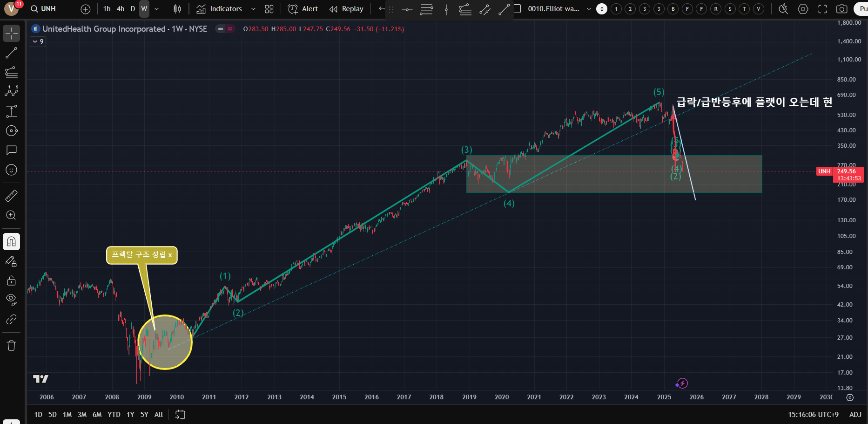Expand the timeframe interval dropdown
Image resolution: width=868 pixels, height=424 pixels.
tap(156, 9)
